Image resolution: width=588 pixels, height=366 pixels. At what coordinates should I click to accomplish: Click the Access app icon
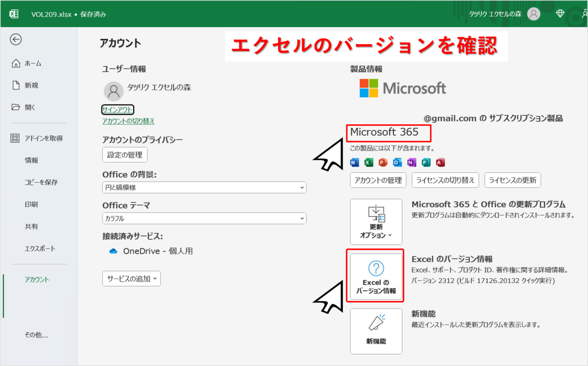tap(440, 163)
